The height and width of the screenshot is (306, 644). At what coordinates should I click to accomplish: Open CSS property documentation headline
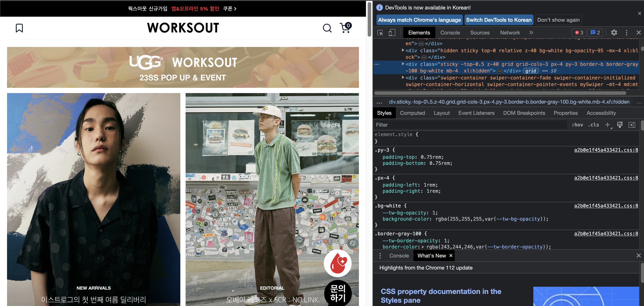[x=441, y=296]
